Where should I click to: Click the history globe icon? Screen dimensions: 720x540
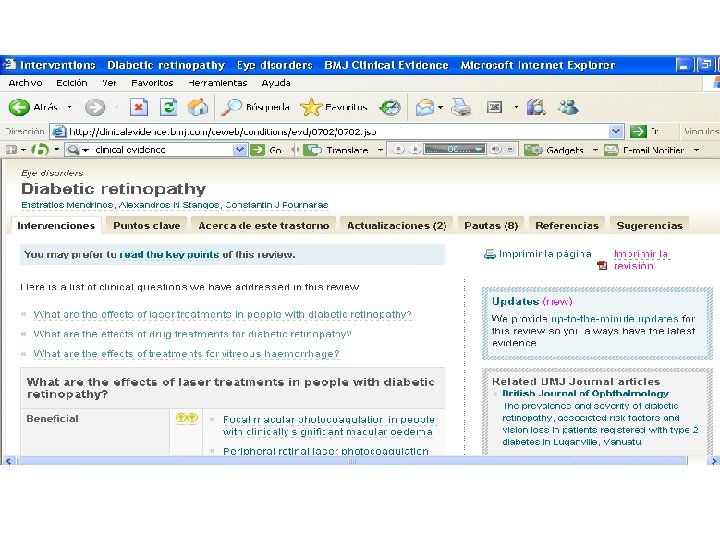tap(390, 107)
